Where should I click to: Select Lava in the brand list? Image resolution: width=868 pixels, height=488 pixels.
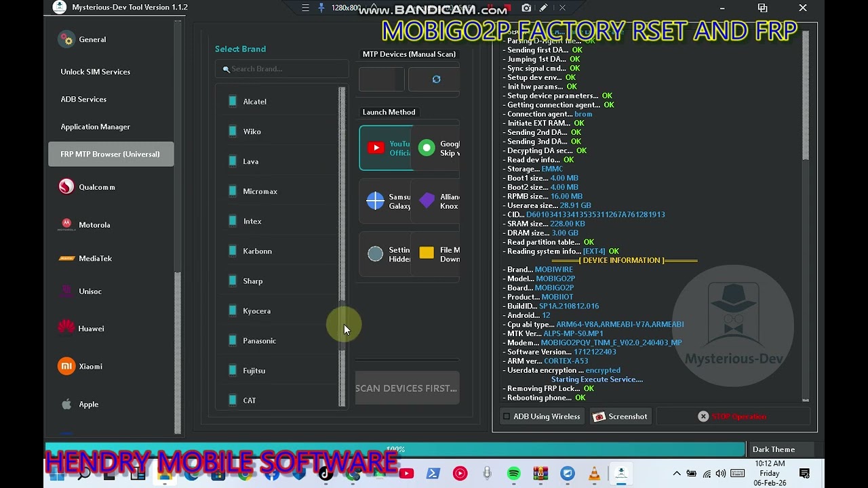tap(278, 161)
